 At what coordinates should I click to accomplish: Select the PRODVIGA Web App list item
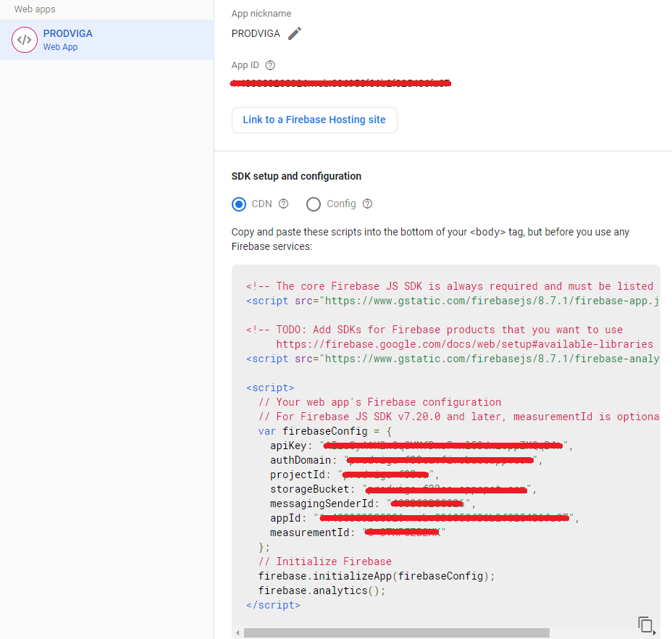106,40
